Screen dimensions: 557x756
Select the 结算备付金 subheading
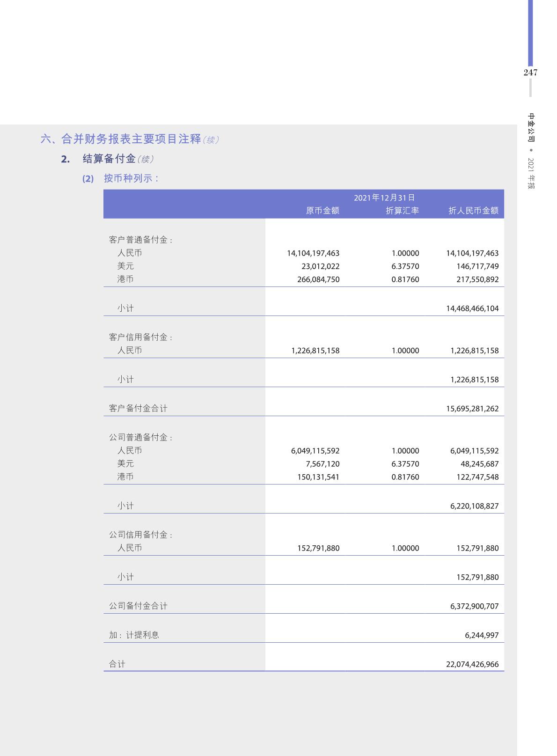[x=109, y=159]
